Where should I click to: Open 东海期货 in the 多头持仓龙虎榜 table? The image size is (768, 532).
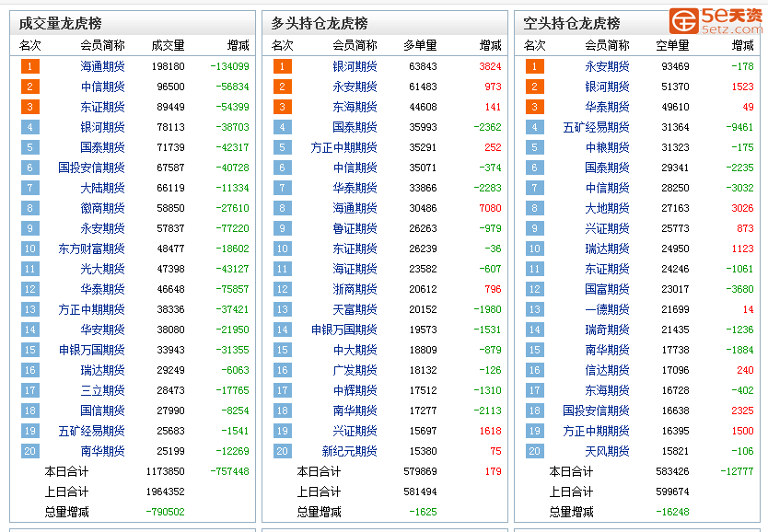355,107
